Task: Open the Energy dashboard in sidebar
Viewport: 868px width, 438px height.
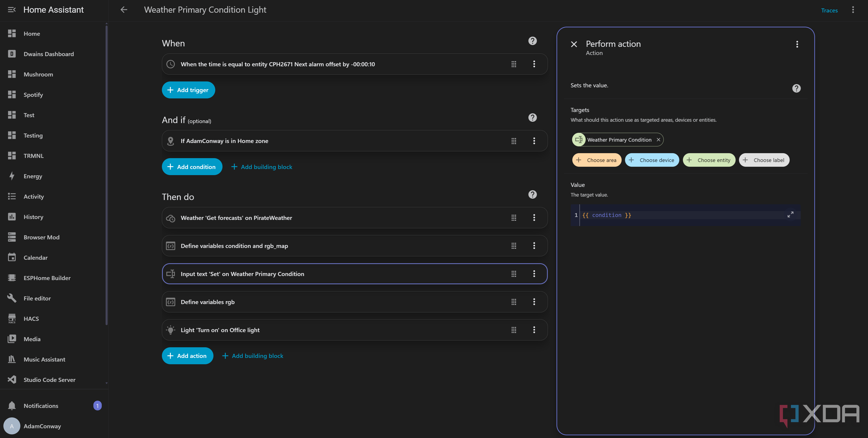Action: click(54, 176)
